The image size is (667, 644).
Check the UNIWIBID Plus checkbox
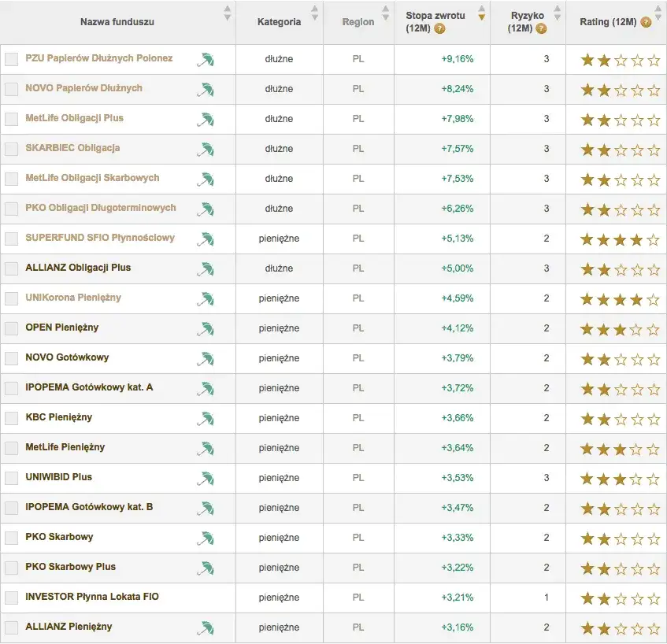pos(12,478)
